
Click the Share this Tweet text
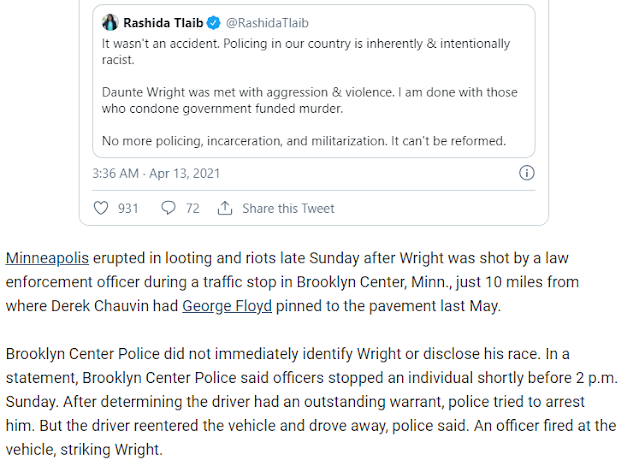tap(288, 209)
